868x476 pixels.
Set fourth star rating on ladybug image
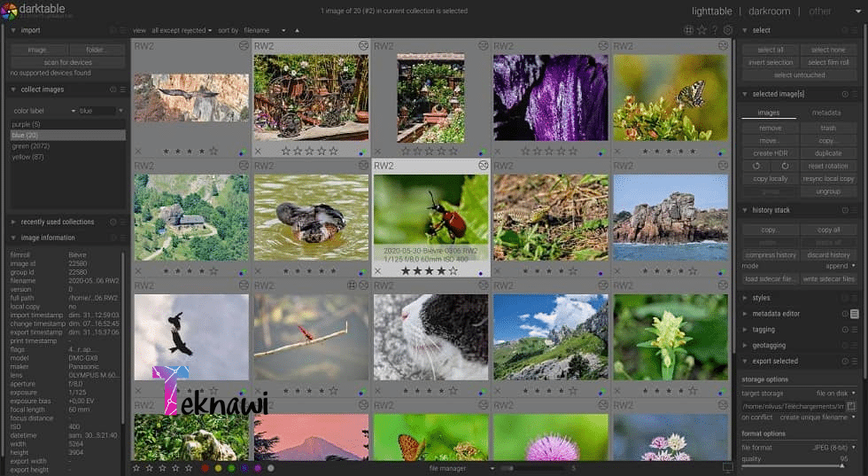441,271
